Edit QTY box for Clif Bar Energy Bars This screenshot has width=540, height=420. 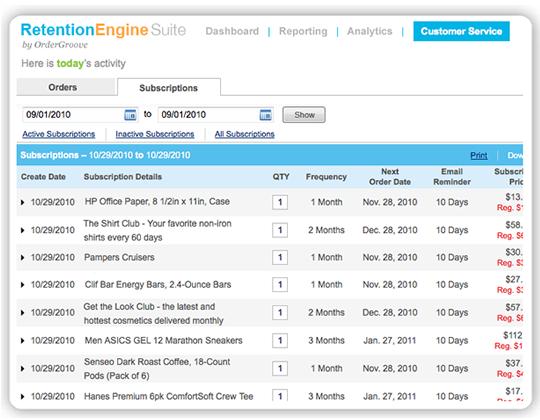coord(280,285)
